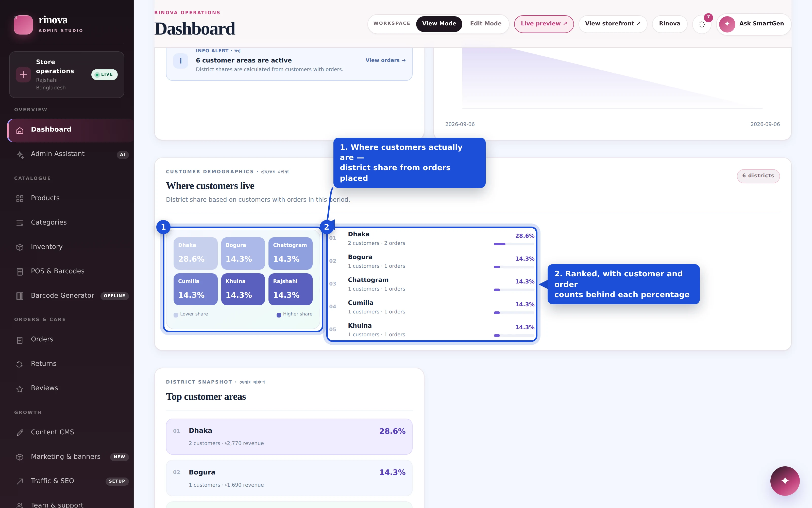Click Cumilla row in ranked list
The width and height of the screenshot is (812, 508).
[431, 307]
